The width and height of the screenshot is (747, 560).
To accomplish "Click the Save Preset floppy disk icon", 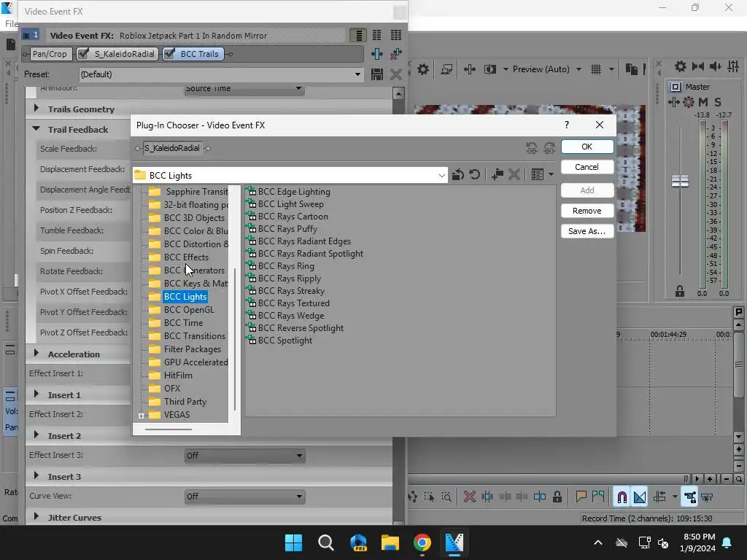I will [377, 74].
